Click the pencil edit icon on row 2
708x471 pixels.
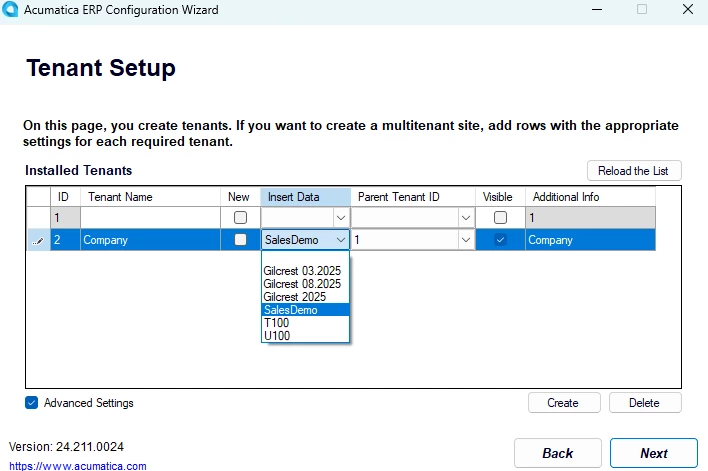(x=38, y=241)
